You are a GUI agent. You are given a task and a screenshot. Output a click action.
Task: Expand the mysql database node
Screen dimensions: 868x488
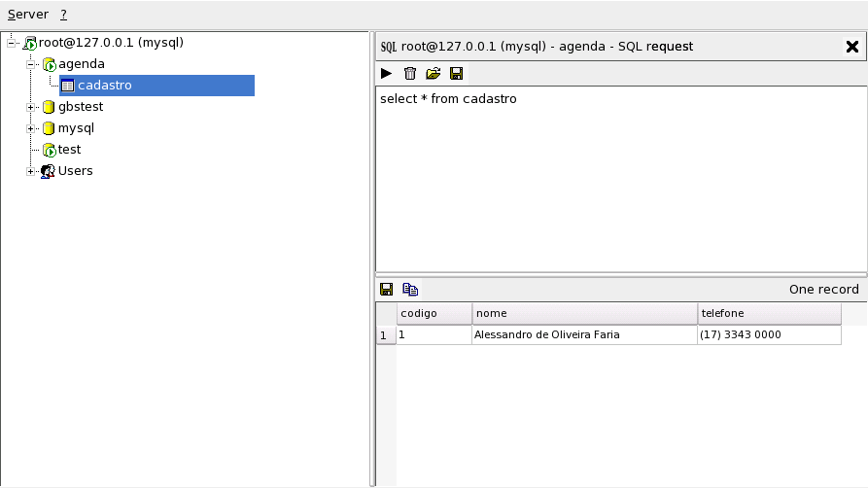coord(30,128)
